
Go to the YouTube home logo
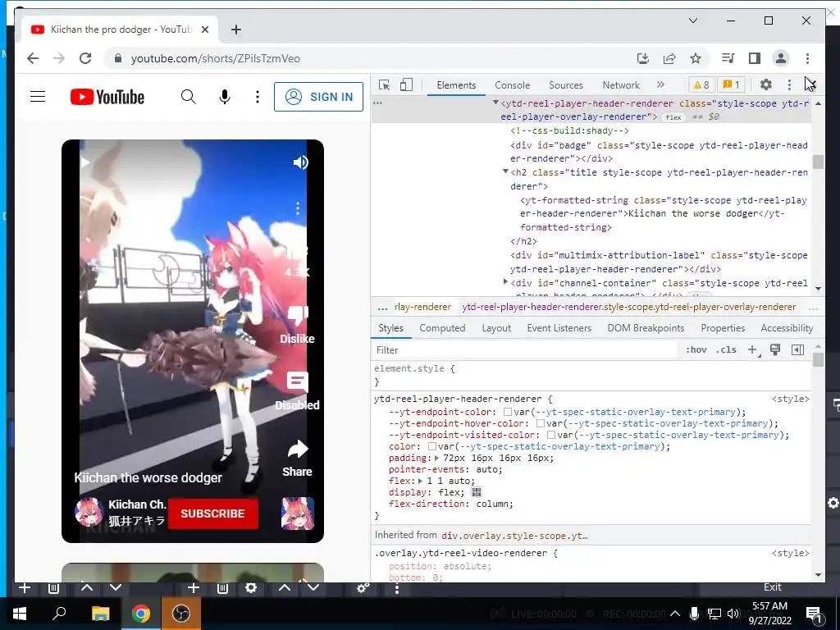tap(107, 97)
